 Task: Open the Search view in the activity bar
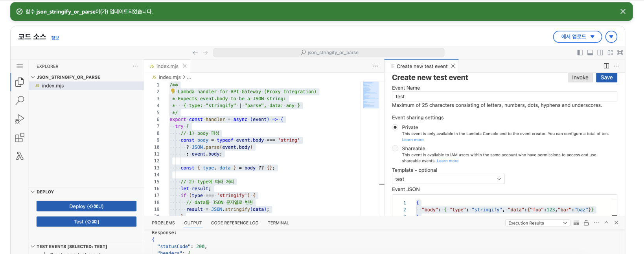[x=20, y=101]
